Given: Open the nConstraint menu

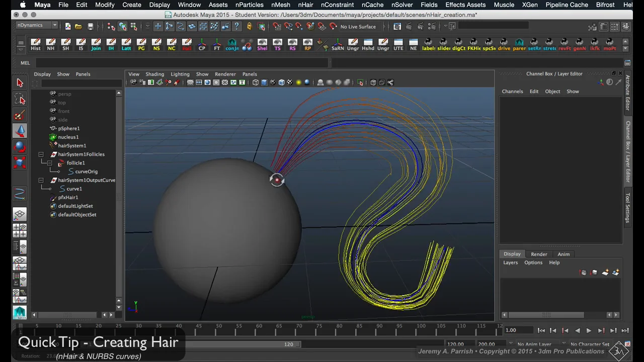Looking at the screenshot, I should [x=337, y=5].
